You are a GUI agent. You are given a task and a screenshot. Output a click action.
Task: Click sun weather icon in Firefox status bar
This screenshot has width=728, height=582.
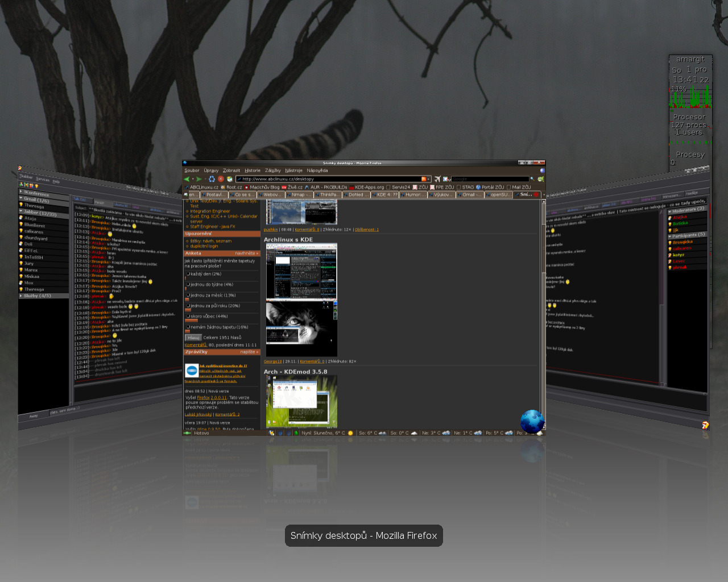350,433
